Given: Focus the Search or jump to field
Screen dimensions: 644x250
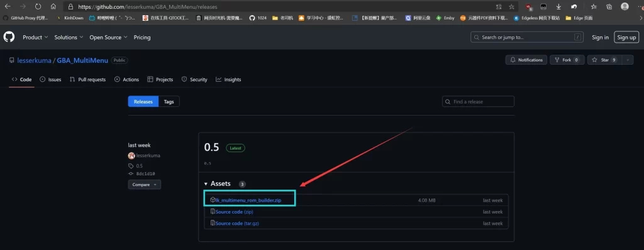Looking at the screenshot, I should point(527,37).
